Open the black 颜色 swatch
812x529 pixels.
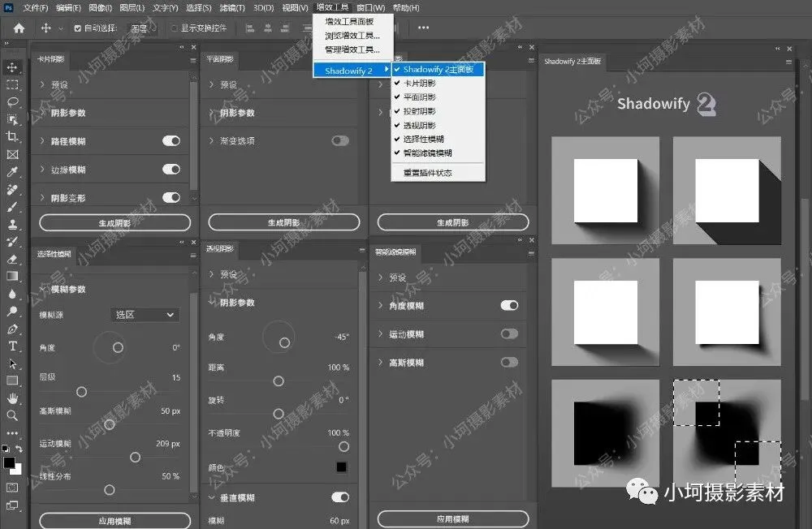click(x=341, y=467)
